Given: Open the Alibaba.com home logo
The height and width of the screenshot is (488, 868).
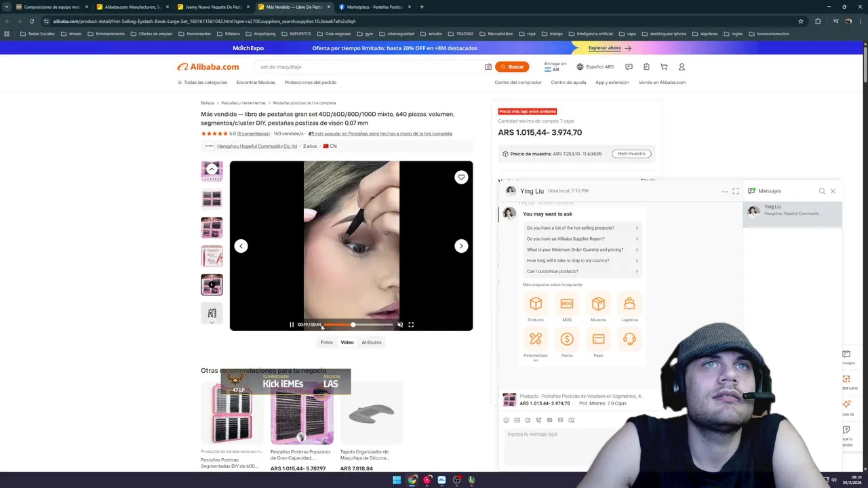Looking at the screenshot, I should point(208,66).
